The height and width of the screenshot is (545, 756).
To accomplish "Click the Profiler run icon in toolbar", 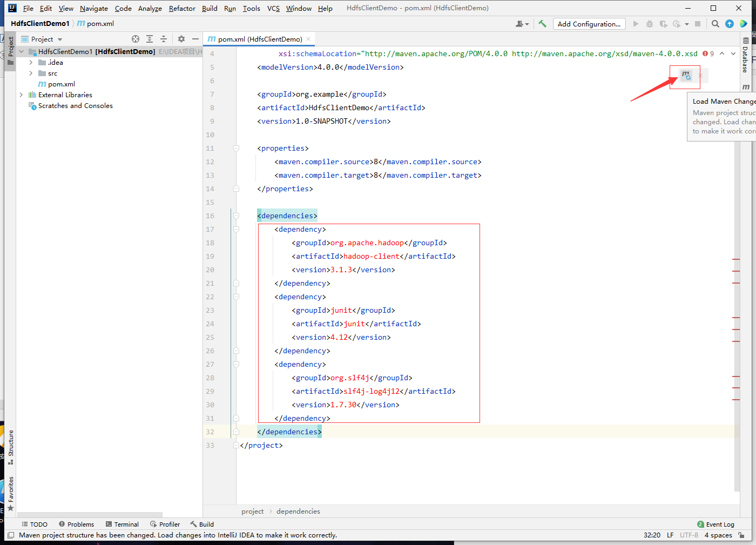I will point(677,24).
